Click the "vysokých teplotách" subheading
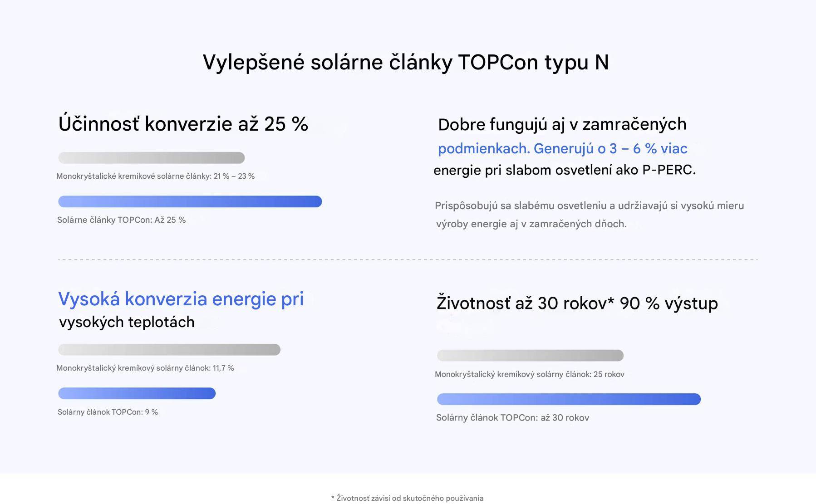 [x=127, y=322]
